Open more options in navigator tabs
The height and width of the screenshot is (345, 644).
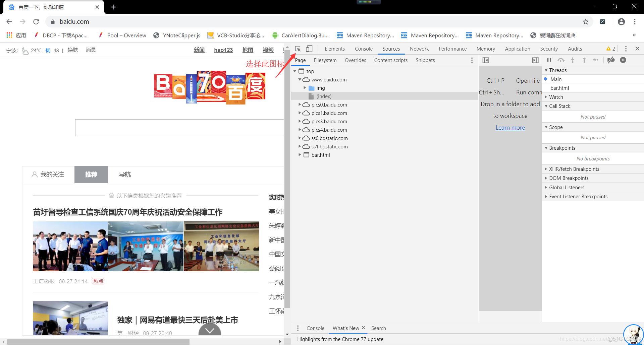tap(472, 60)
